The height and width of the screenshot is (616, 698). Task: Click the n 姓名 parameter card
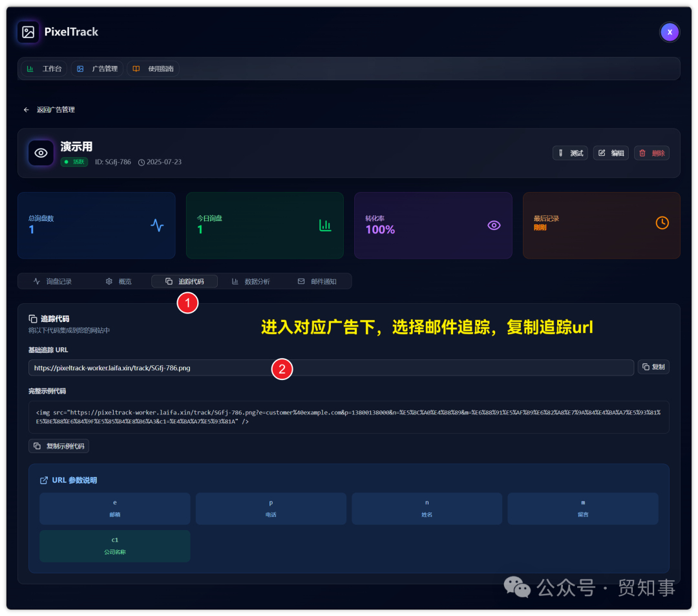(427, 508)
